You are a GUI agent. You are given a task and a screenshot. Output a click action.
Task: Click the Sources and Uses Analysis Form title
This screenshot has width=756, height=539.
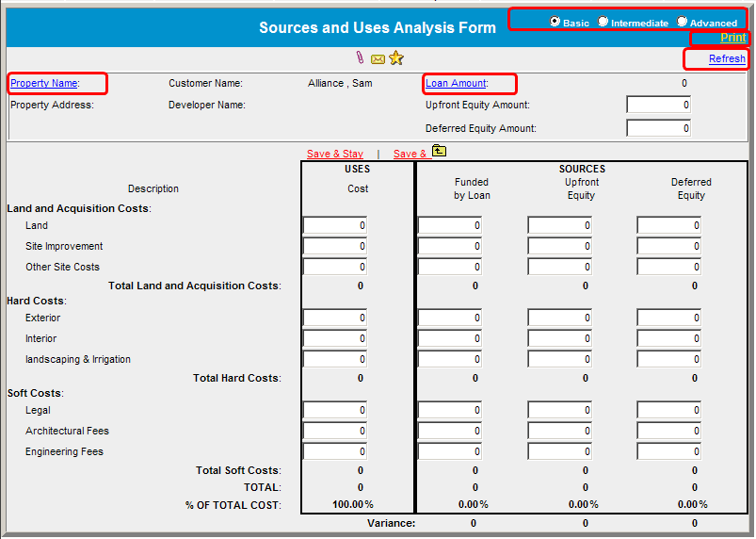(378, 27)
